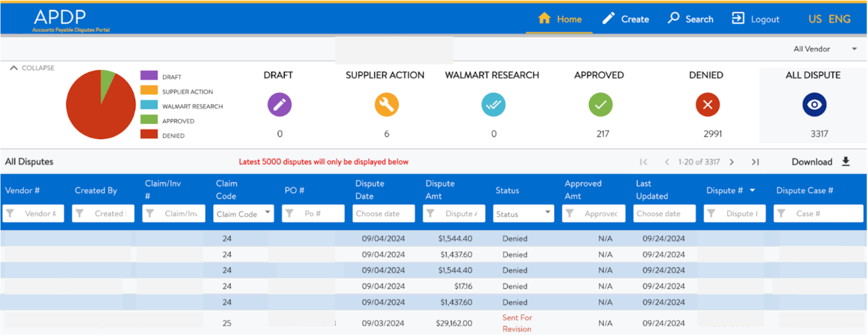Open the Status filter dropdown

point(524,214)
